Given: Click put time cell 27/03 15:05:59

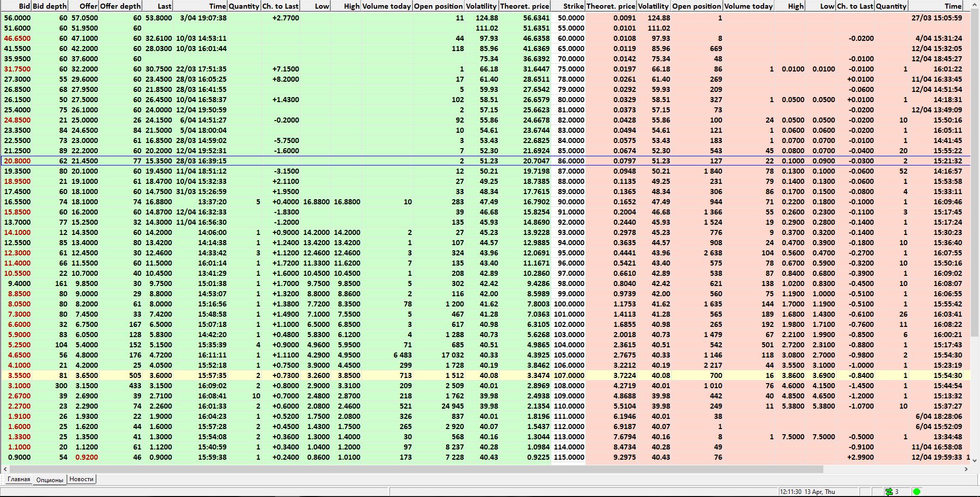Looking at the screenshot, I should [x=937, y=18].
